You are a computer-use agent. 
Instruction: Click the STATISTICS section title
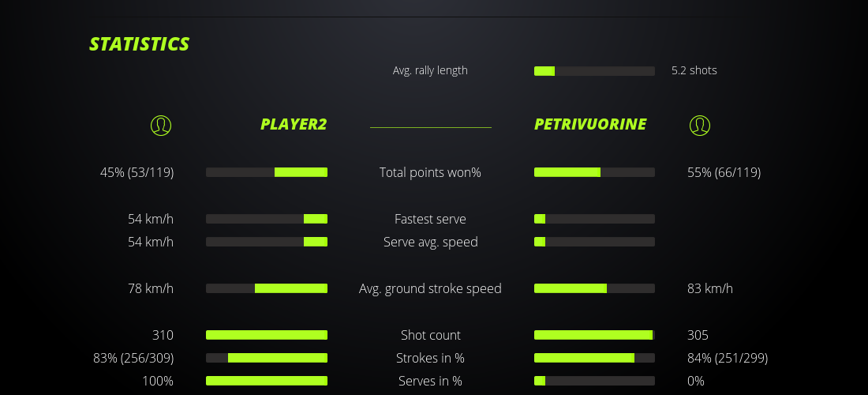coord(140,44)
